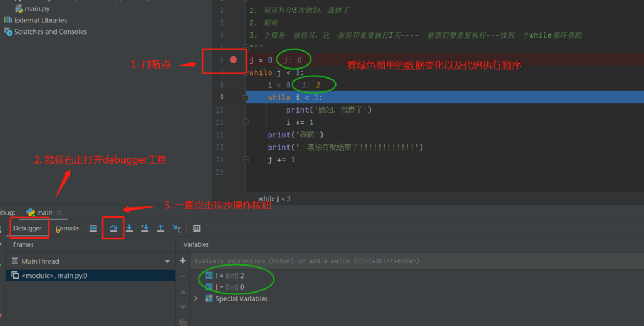Click the Step Over debugger button
The width and height of the screenshot is (644, 326).
pyautogui.click(x=113, y=228)
